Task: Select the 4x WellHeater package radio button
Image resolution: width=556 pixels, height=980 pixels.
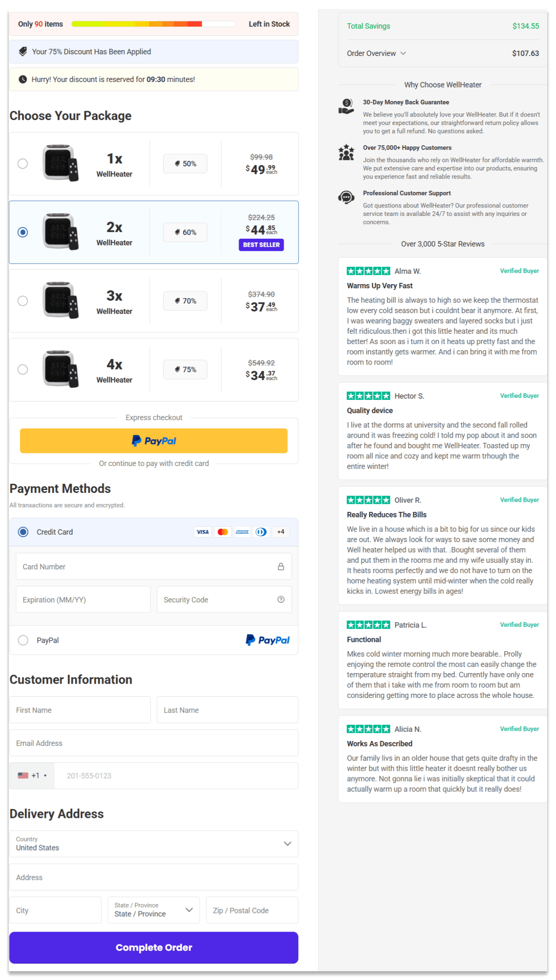Action: (23, 369)
